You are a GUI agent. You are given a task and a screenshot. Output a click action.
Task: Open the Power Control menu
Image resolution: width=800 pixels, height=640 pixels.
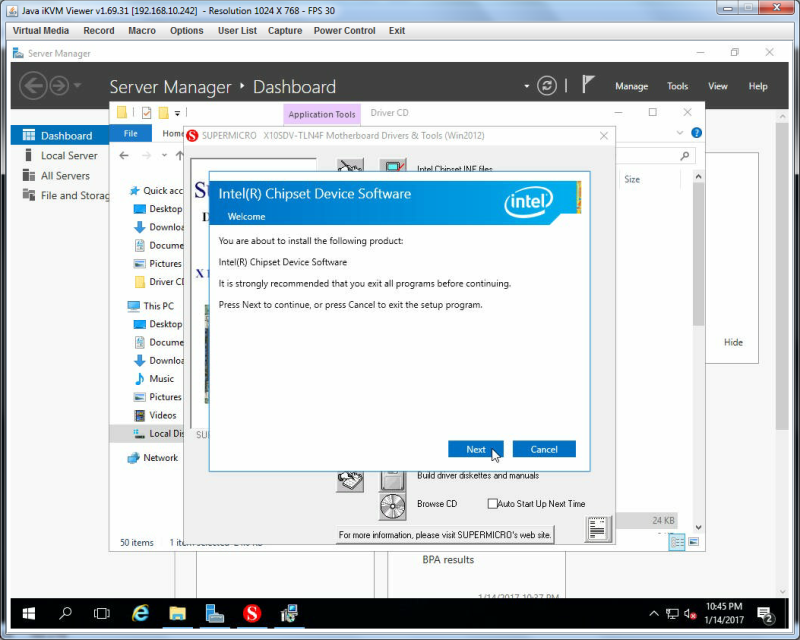tap(344, 31)
